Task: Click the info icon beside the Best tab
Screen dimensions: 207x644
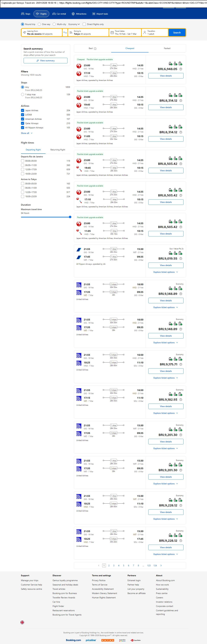Action: point(95,48)
